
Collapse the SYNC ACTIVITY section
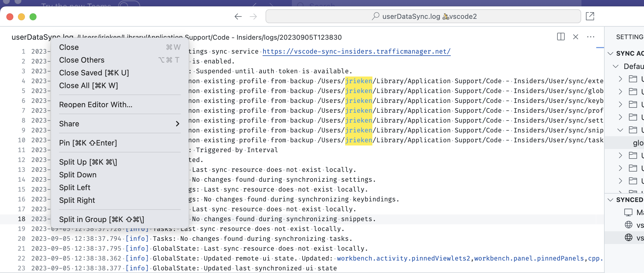click(611, 53)
